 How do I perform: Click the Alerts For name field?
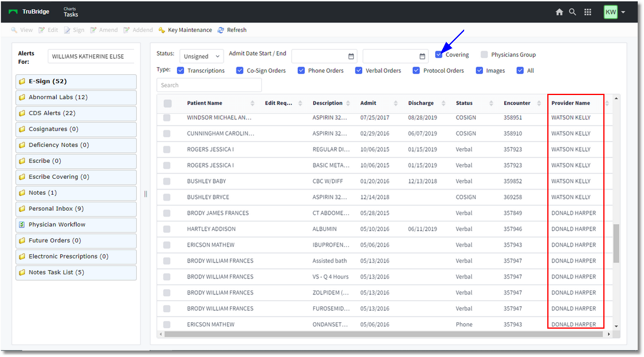91,56
